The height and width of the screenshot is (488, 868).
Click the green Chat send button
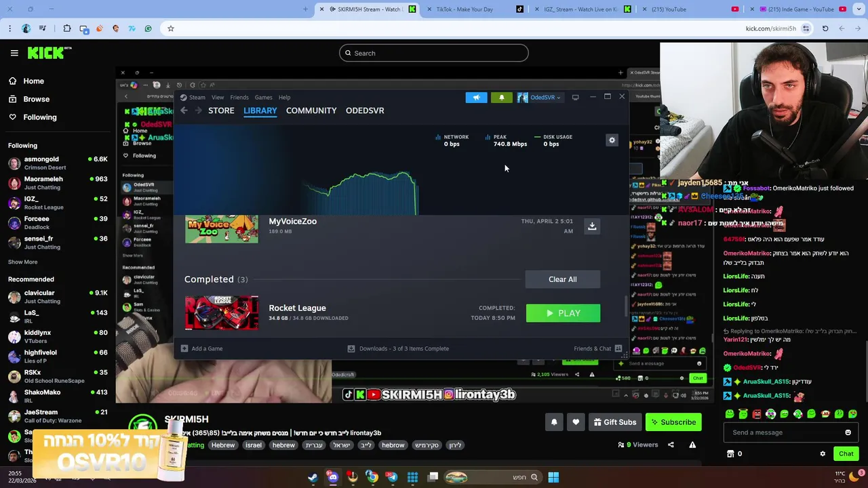pyautogui.click(x=846, y=454)
